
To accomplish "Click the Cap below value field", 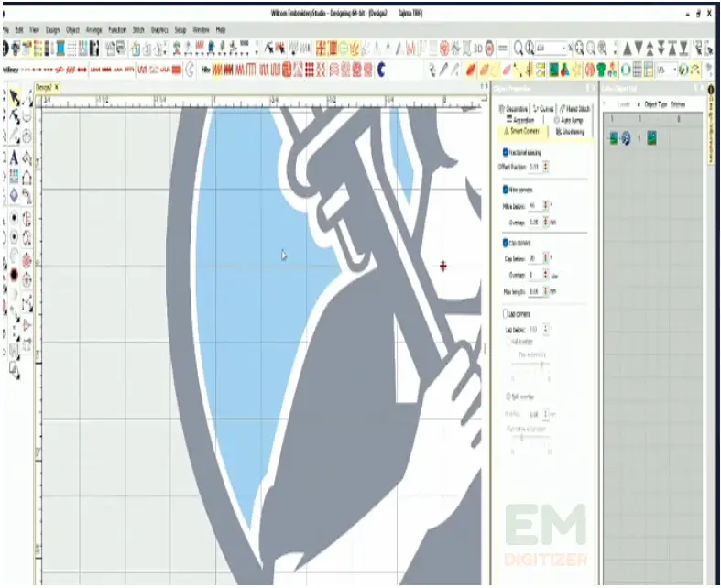I will (x=535, y=258).
